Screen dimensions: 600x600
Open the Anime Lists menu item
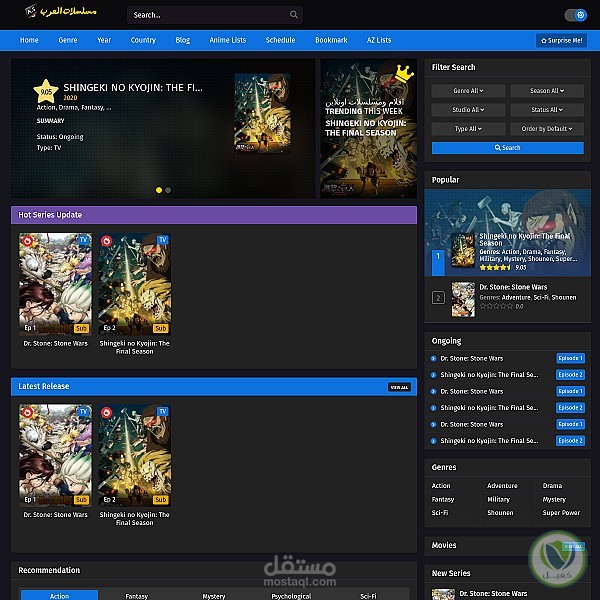pyautogui.click(x=228, y=40)
